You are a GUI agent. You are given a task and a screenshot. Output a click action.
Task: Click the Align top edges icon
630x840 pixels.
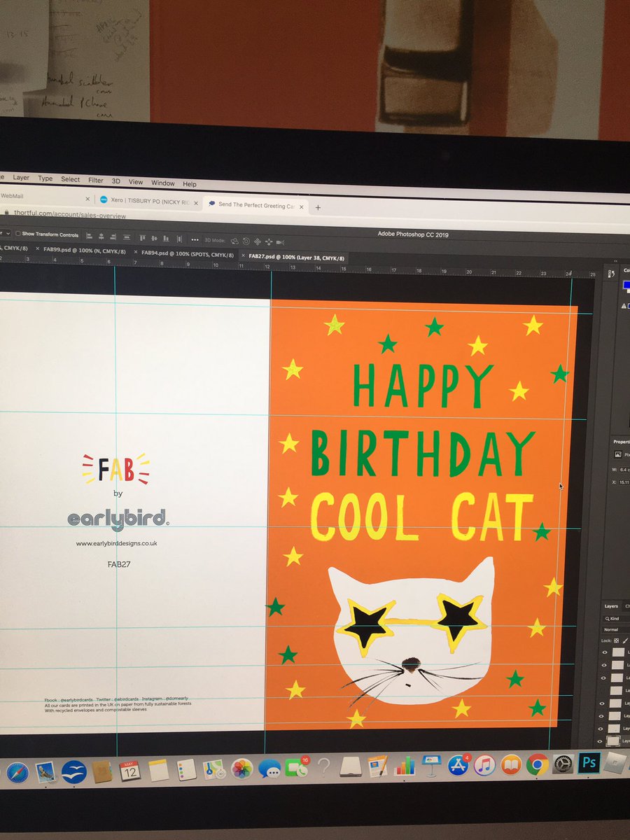point(142,238)
